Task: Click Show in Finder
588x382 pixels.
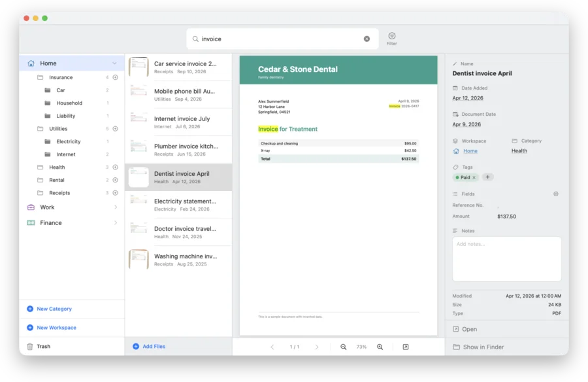Action: [x=478, y=347]
